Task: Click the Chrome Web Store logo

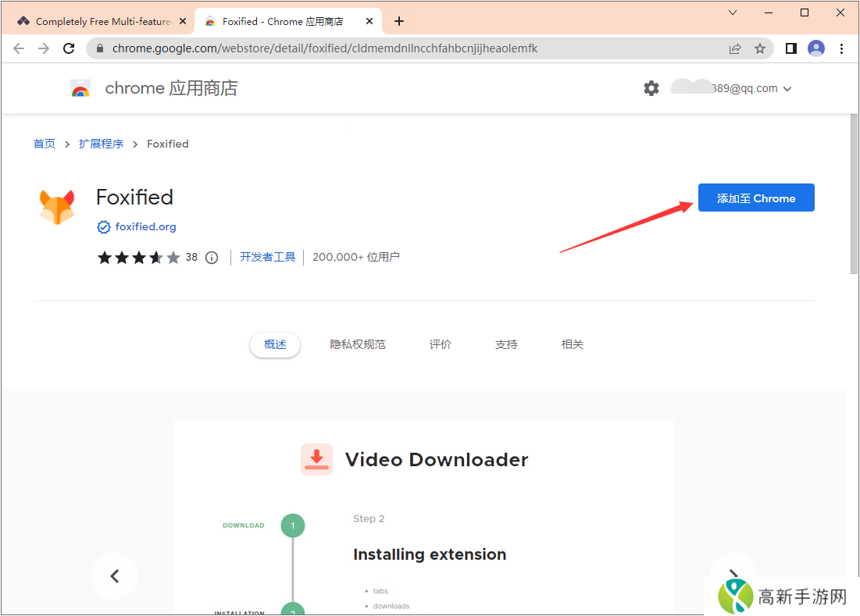Action: click(x=80, y=87)
